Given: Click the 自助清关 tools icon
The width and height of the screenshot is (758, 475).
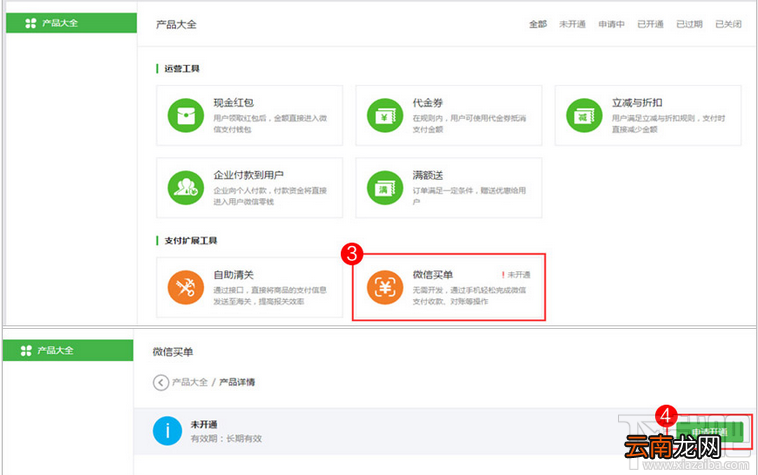Looking at the screenshot, I should [x=186, y=288].
